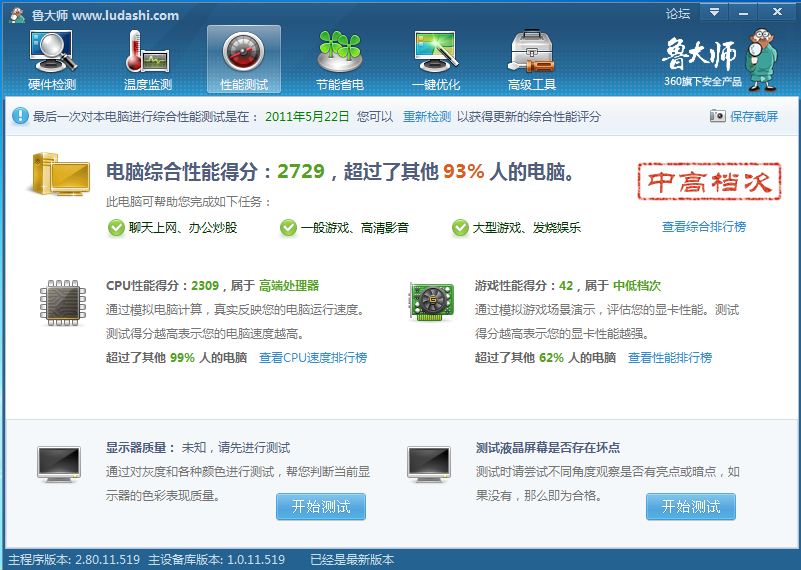Click 主设备库版本: 1.0.11.519 status text
The width and height of the screenshot is (801, 570).
click(217, 560)
